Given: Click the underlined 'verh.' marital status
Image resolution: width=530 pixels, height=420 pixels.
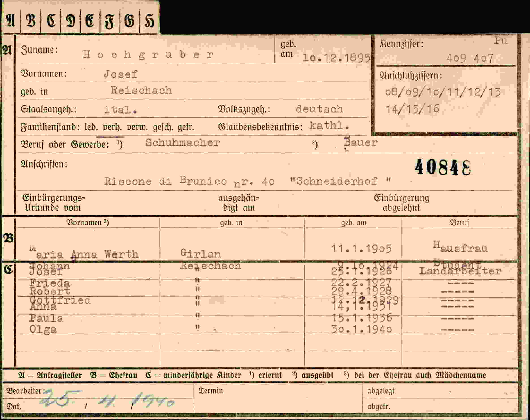Looking at the screenshot, I should click(x=112, y=127).
